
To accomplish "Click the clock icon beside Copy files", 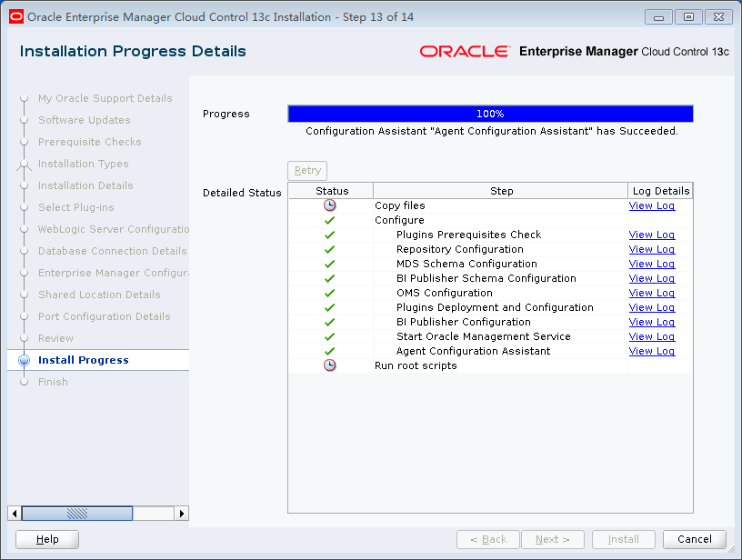I will pyautogui.click(x=330, y=205).
